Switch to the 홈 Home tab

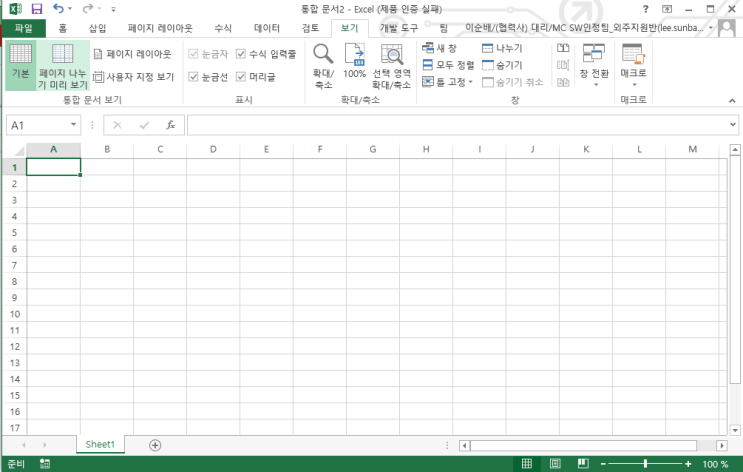(x=63, y=28)
